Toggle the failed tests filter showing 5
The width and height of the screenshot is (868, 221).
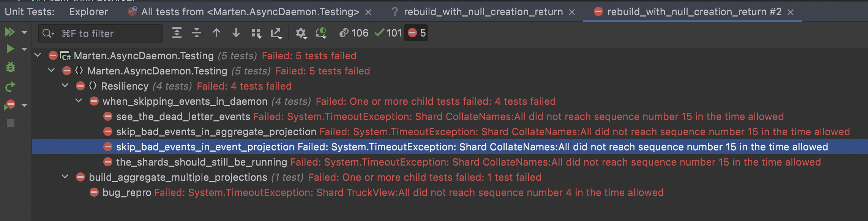coord(416,33)
